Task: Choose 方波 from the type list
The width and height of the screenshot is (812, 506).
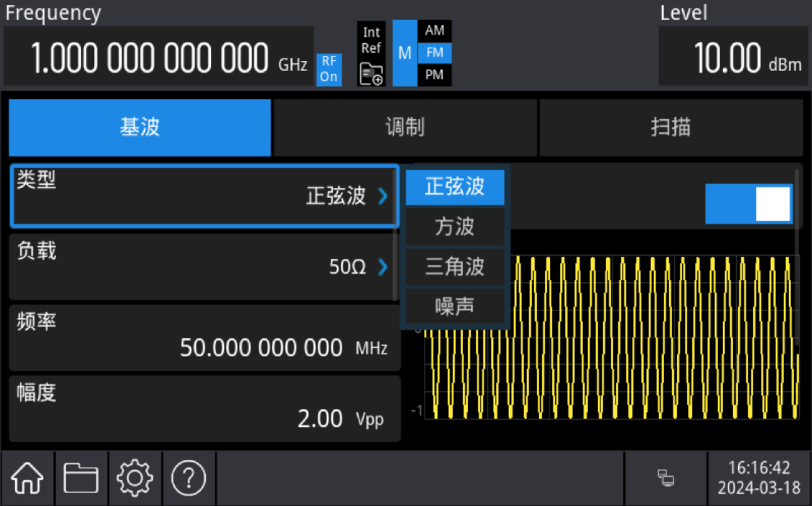Action: 455,226
